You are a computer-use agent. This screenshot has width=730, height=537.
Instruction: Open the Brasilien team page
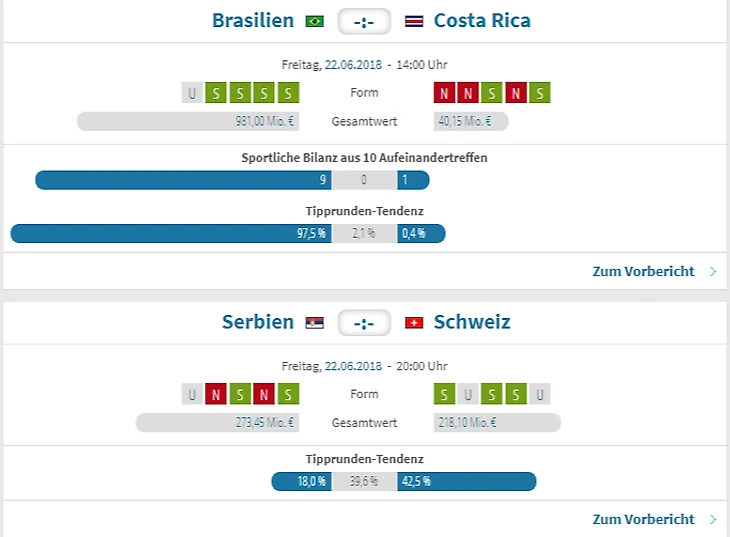[253, 21]
